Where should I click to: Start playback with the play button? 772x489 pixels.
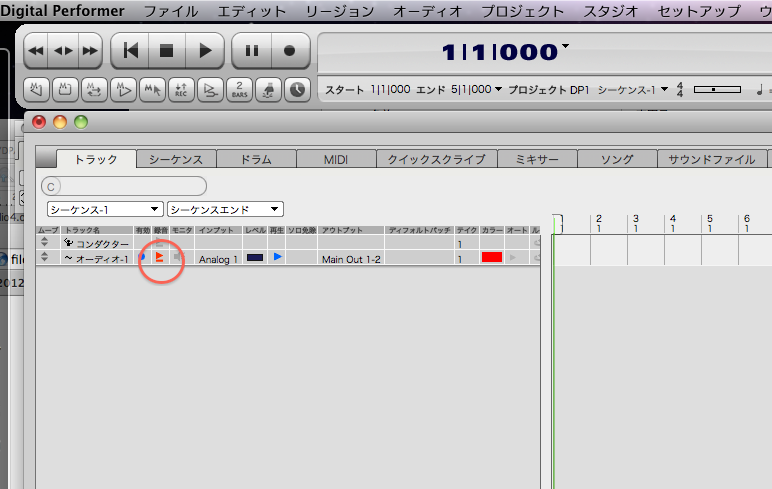pyautogui.click(x=204, y=51)
